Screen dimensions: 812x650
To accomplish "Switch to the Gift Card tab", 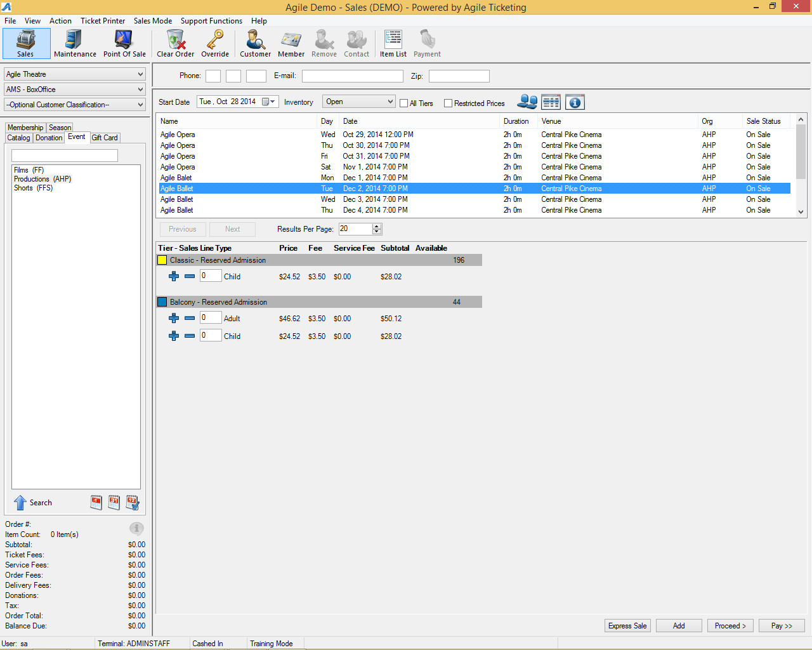I will coord(105,138).
